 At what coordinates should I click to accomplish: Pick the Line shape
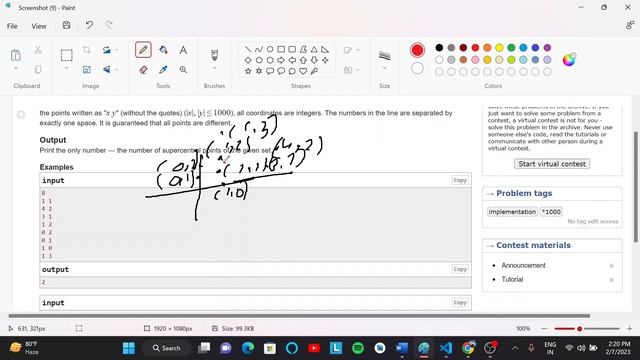pos(248,49)
